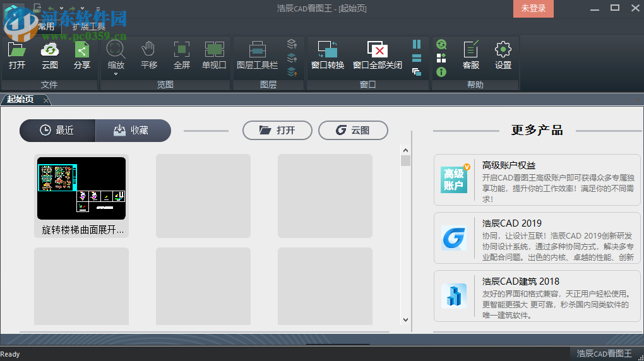Show 最近 recent files list

click(x=57, y=131)
